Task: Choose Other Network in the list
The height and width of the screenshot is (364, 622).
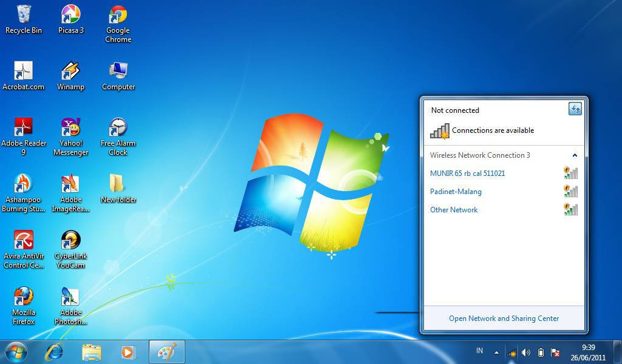Action: pos(504,209)
